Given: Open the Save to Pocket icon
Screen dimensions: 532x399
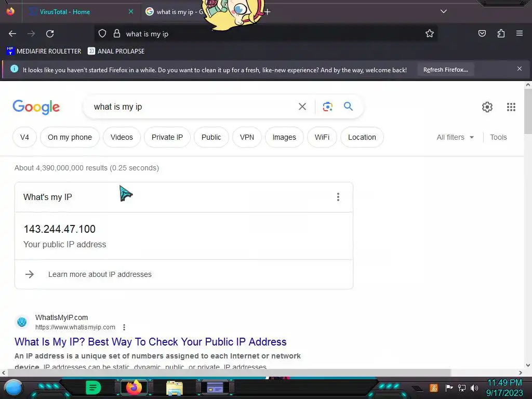Looking at the screenshot, I should point(482,33).
